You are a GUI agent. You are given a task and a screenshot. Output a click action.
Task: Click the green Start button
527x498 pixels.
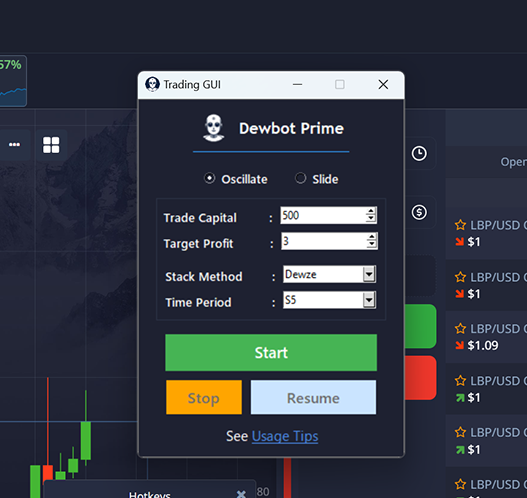click(271, 352)
